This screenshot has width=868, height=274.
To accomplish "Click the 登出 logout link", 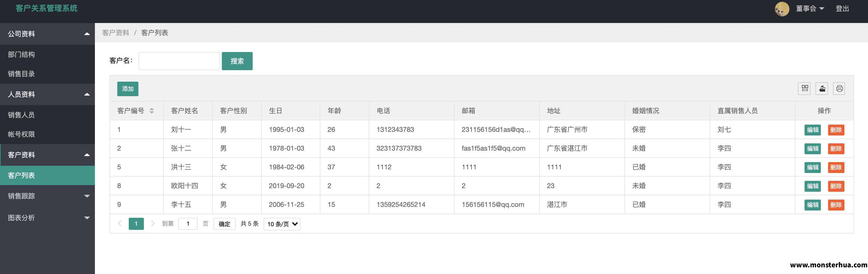I will [x=842, y=8].
